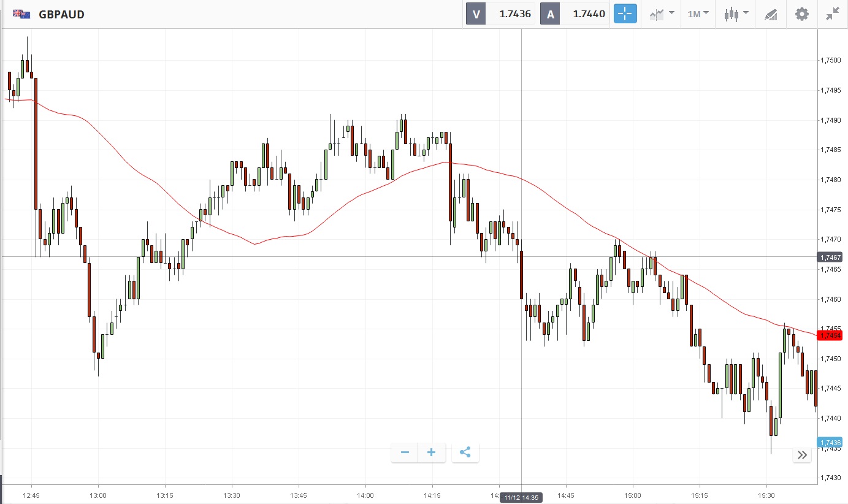Open the 1M timeframe dropdown
The image size is (848, 504).
(x=698, y=14)
